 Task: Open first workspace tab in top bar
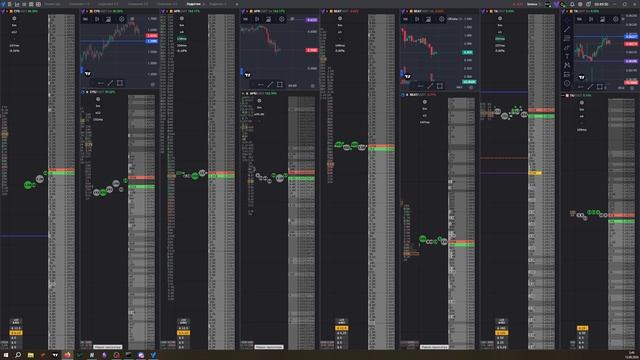click(52, 4)
